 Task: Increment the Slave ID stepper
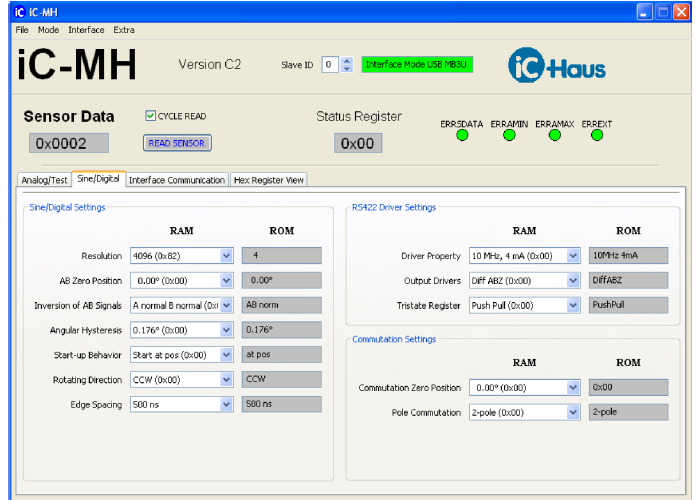click(x=347, y=60)
